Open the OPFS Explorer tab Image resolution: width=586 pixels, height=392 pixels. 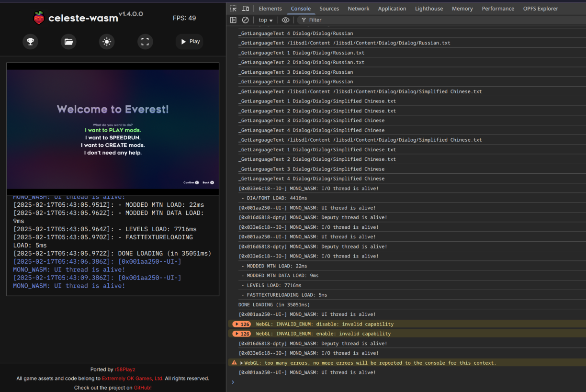tap(541, 9)
